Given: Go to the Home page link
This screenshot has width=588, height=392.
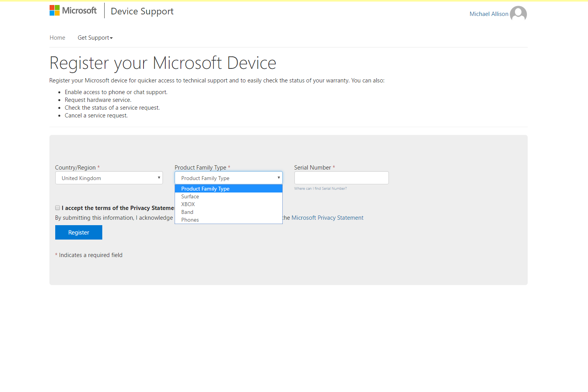Looking at the screenshot, I should pos(57,38).
